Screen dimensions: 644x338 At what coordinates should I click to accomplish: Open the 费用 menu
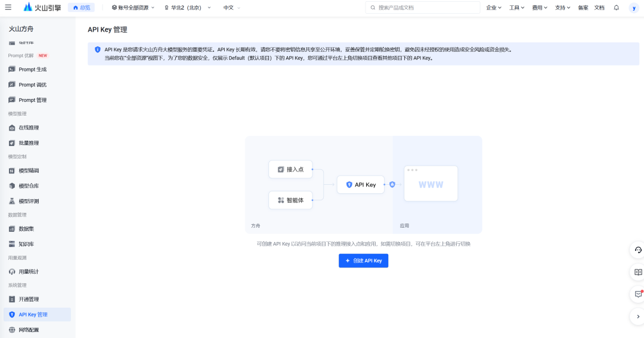(540, 7)
